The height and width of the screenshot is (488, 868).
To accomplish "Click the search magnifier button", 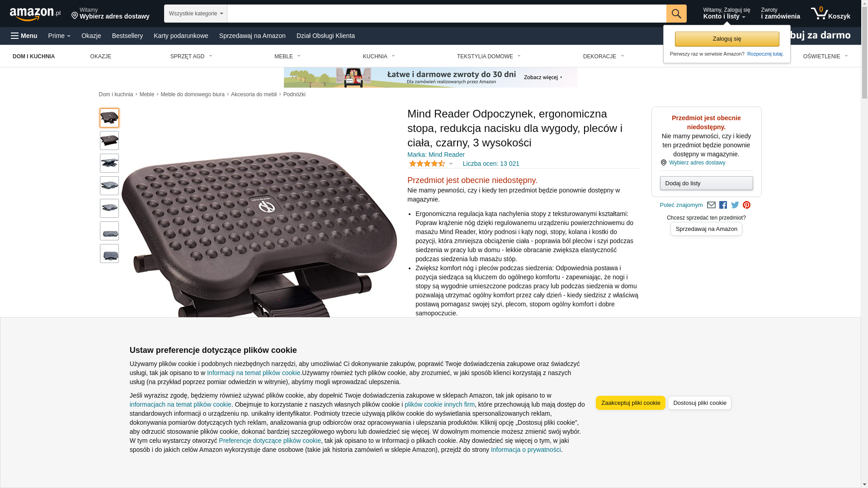I will coord(676,14).
